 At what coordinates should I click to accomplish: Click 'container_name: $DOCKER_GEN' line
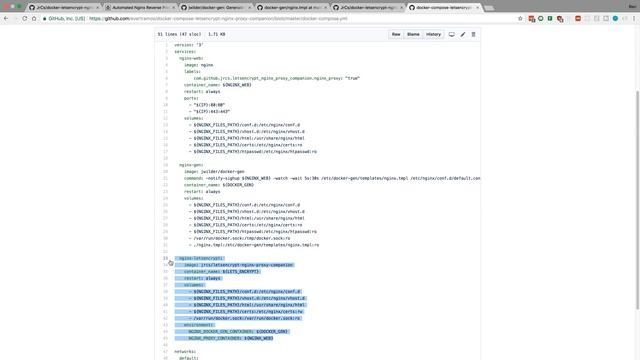click(x=219, y=185)
